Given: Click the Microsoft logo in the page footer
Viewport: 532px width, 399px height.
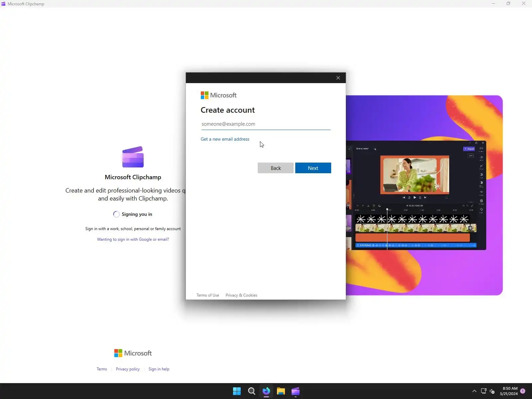Looking at the screenshot, I should click(x=133, y=353).
